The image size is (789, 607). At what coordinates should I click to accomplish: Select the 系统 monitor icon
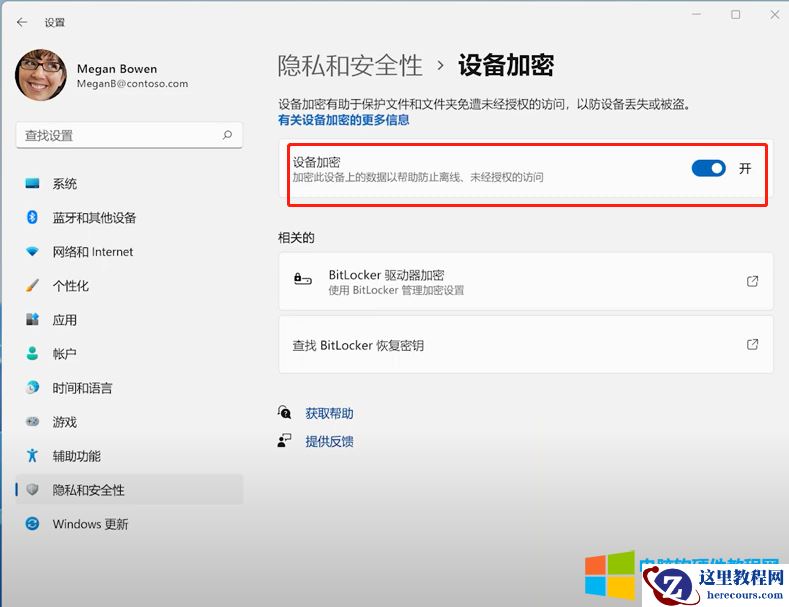click(x=32, y=183)
